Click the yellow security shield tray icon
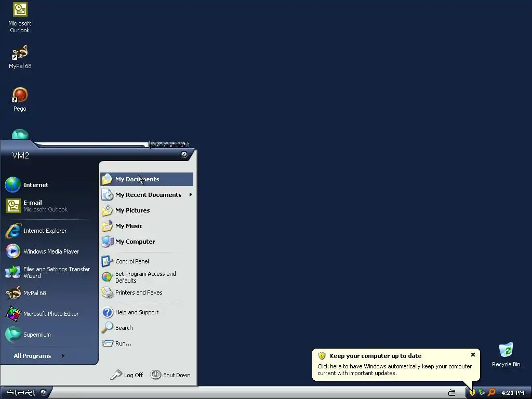This screenshot has width=532, height=399. coord(472,393)
